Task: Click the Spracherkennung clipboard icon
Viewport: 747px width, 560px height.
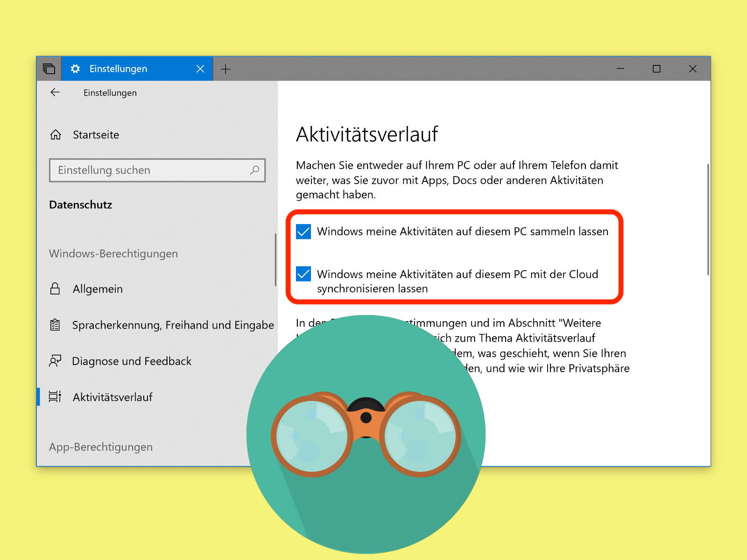Action: (55, 325)
